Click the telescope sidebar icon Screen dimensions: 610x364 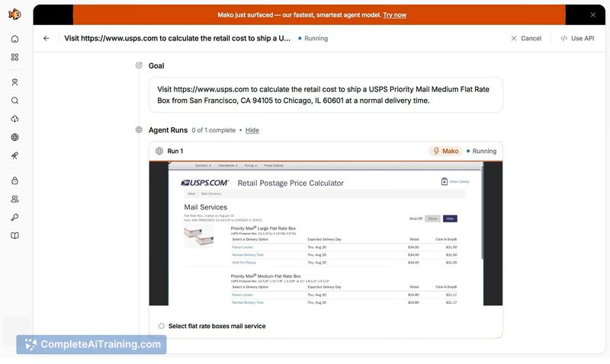(x=14, y=156)
